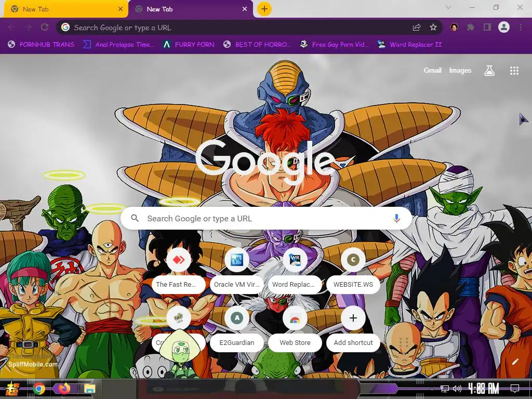Start voice search with the microphone icon
This screenshot has height=399, width=532.
click(396, 219)
